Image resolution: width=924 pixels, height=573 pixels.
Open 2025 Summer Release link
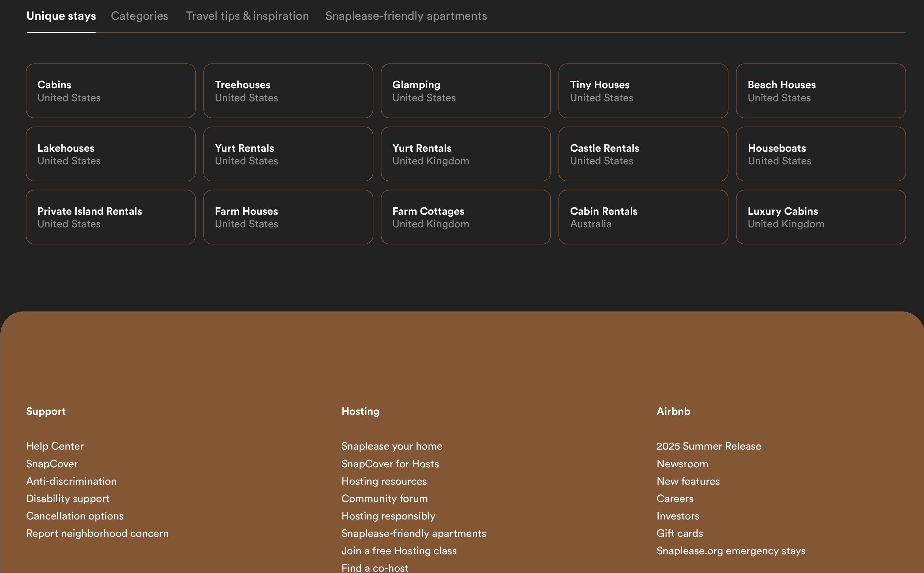(709, 446)
